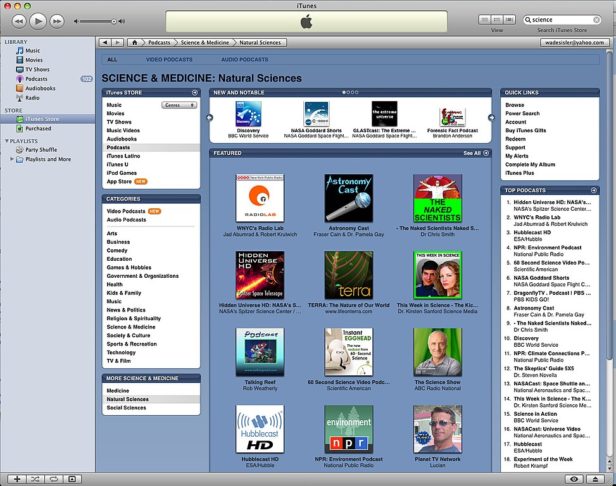Click See All in Featured section
This screenshot has width=616, height=486.
click(x=473, y=153)
